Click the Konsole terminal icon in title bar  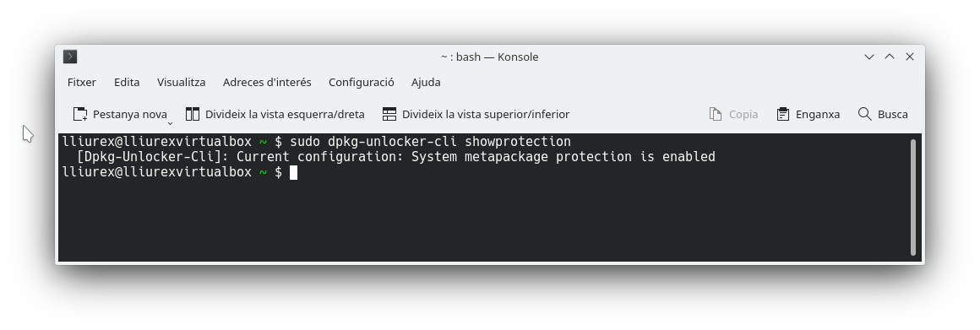(70, 57)
